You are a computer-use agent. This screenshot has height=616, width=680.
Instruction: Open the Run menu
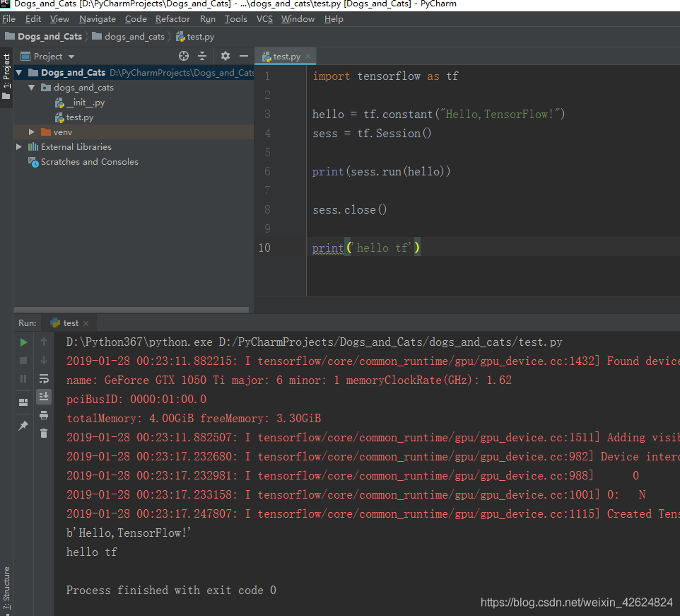pos(207,19)
